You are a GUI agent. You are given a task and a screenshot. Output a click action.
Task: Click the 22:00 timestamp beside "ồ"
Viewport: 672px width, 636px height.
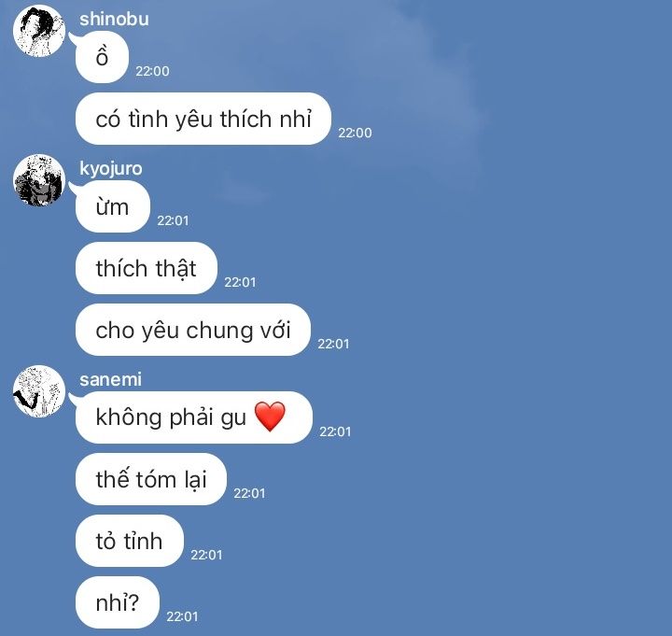pos(152,71)
